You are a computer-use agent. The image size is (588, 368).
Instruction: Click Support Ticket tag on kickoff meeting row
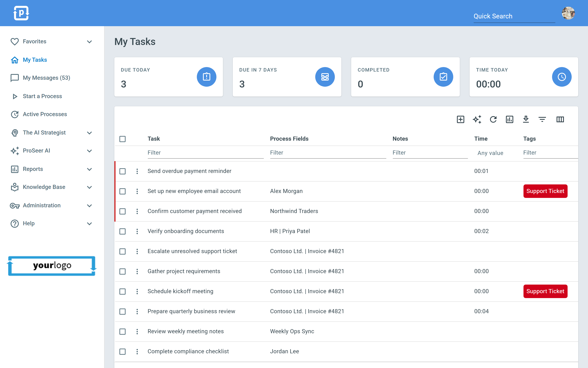[545, 291]
